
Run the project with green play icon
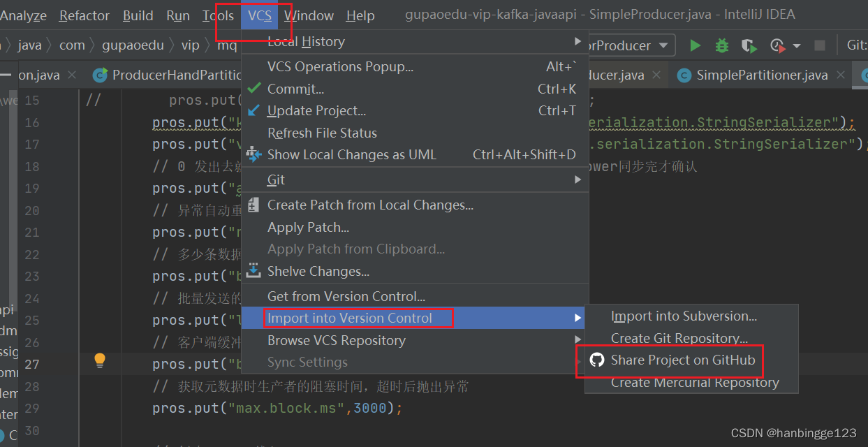point(695,45)
